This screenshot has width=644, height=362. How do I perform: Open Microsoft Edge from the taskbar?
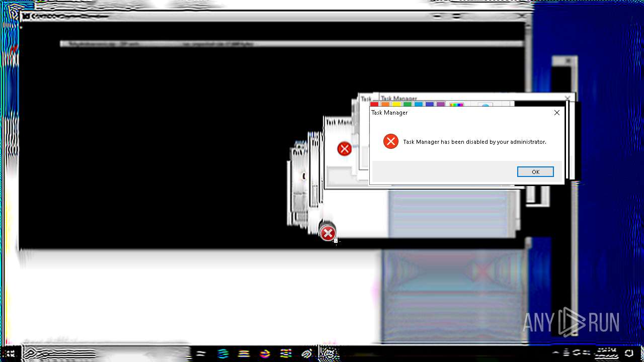223,353
